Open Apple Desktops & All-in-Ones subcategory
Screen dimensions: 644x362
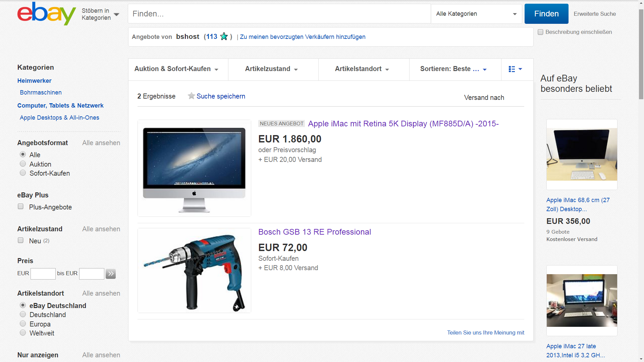(59, 118)
